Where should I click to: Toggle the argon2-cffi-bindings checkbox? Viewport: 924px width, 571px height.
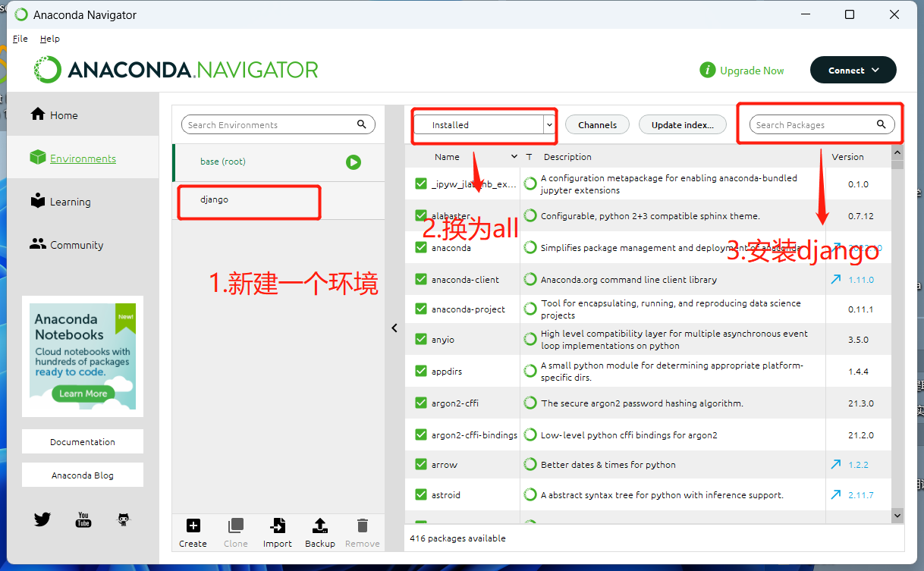pyautogui.click(x=421, y=435)
